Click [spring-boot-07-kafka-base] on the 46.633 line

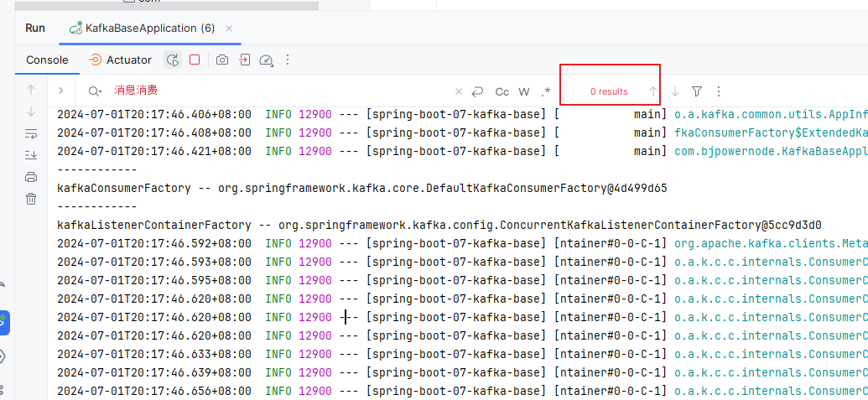(457, 354)
